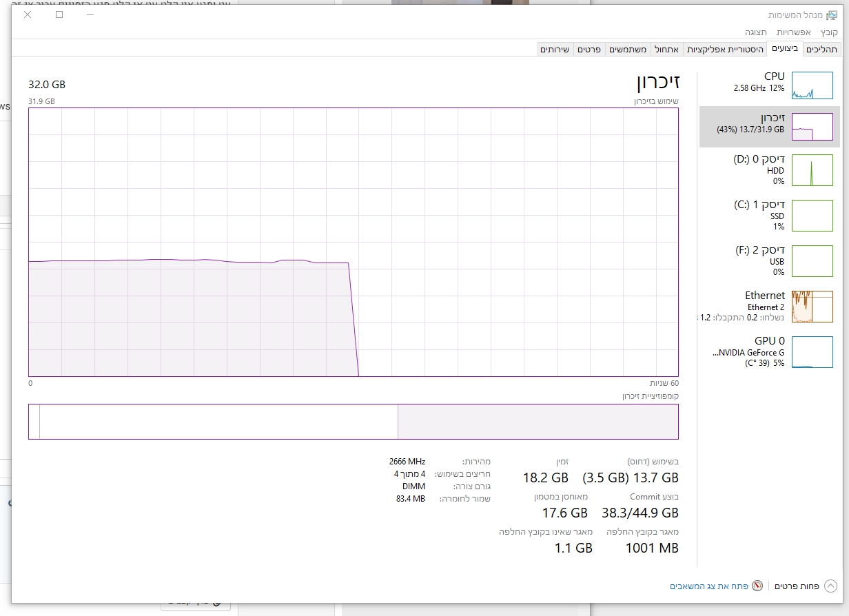Switch to the אתחול tab
The image size is (849, 616).
pyautogui.click(x=666, y=50)
